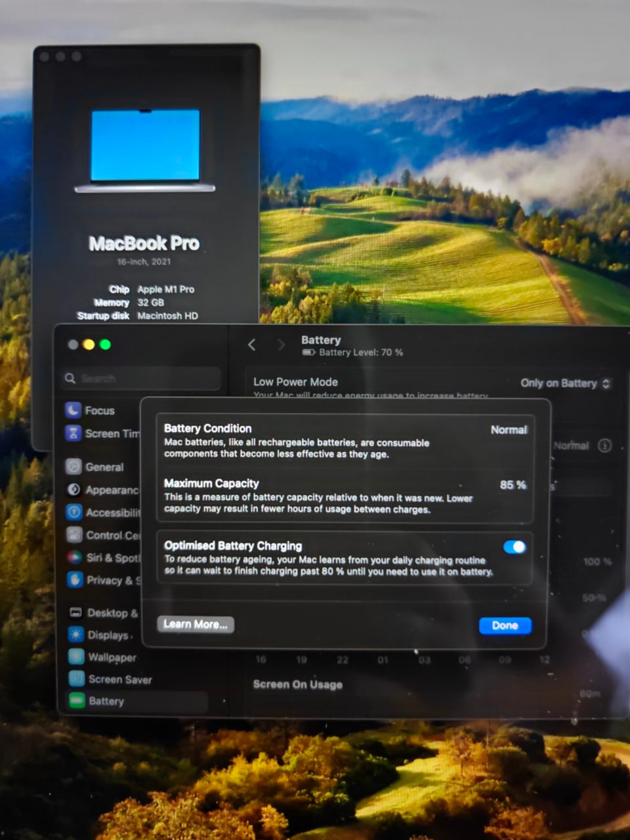Open Control Centre icon in sidebar
630x840 pixels.
coord(74,535)
